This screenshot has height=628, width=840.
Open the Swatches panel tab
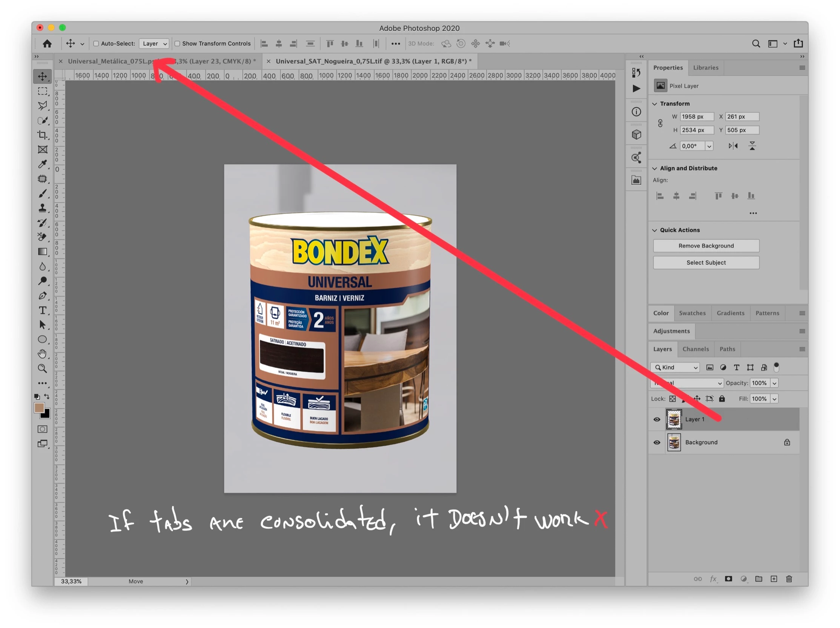pos(692,313)
